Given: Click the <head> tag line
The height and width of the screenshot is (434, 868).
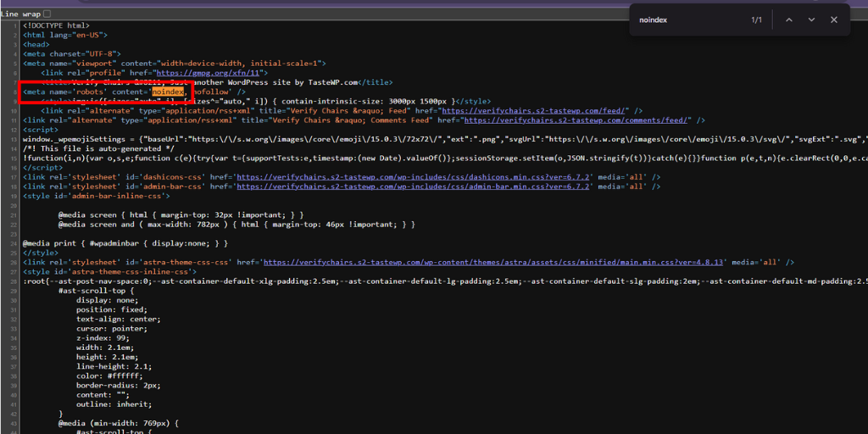Looking at the screenshot, I should (x=36, y=44).
